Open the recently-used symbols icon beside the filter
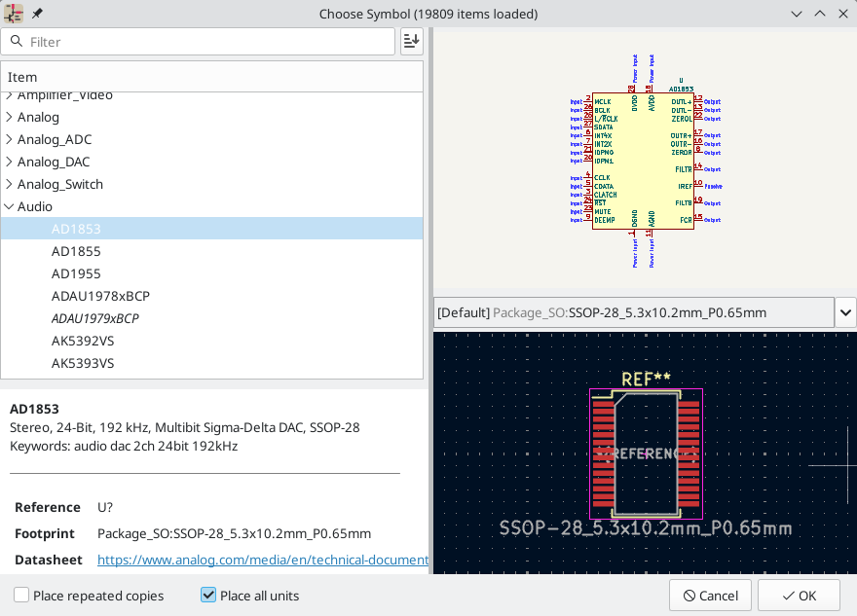The image size is (857, 616). click(410, 42)
